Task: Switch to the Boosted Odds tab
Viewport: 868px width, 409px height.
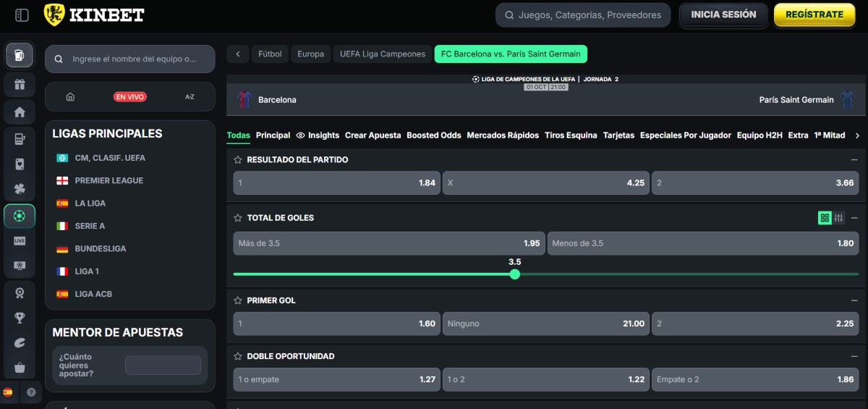Action: click(x=433, y=135)
